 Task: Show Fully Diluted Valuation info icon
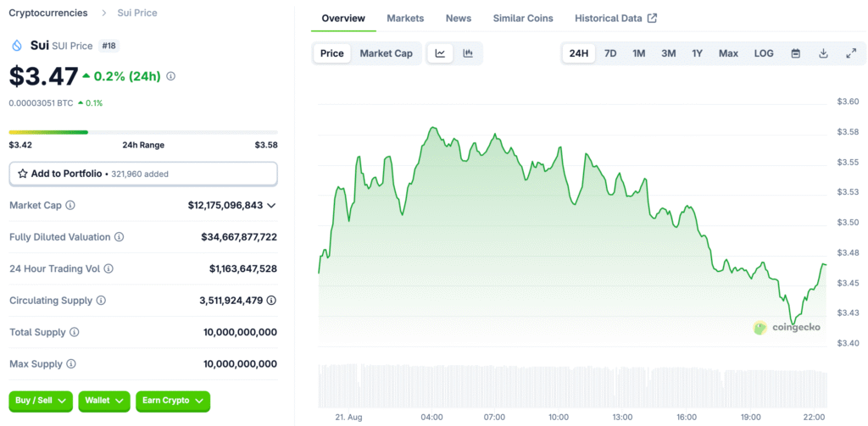point(119,237)
